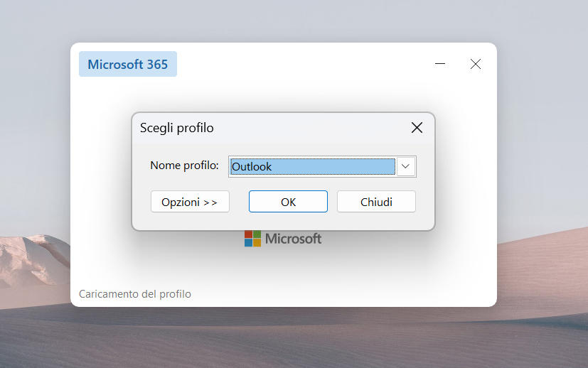Click the "Caricamento del profilo" status text
The height and width of the screenshot is (368, 588).
coord(135,294)
